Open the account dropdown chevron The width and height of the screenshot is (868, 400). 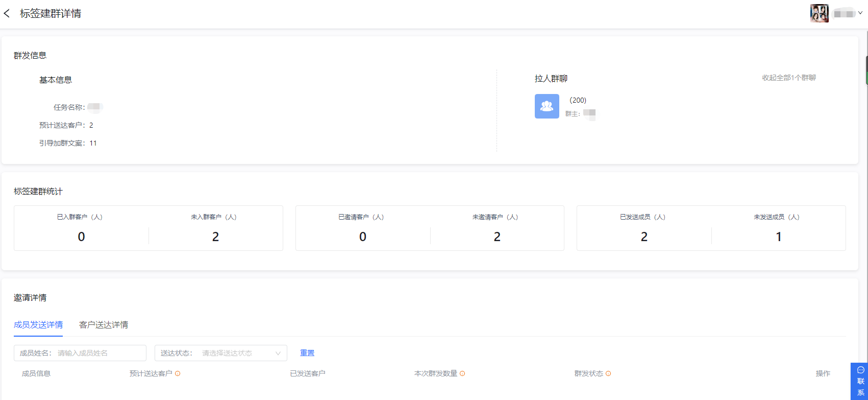[860, 13]
